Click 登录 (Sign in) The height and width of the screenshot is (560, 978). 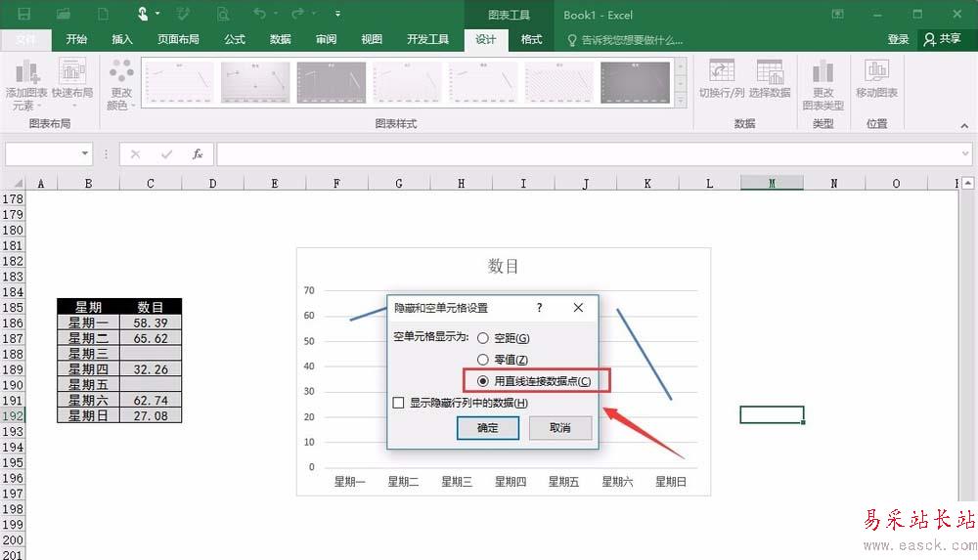tap(898, 39)
